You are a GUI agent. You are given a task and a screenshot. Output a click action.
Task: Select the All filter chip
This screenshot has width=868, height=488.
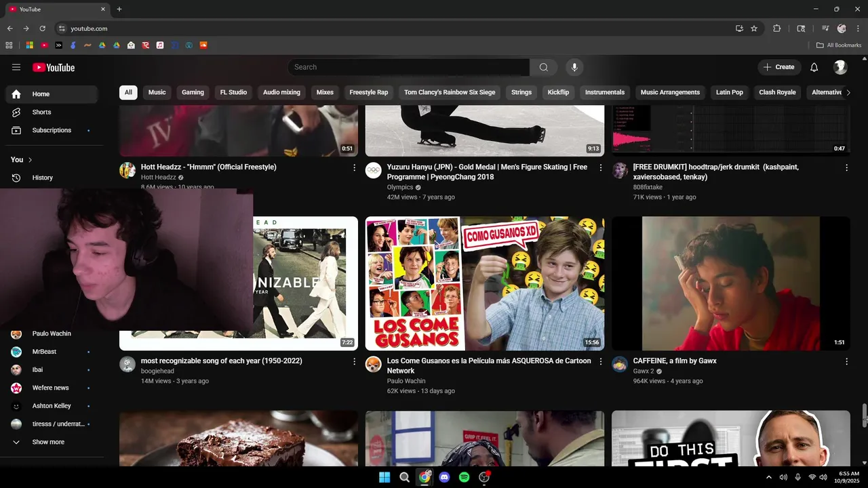tap(128, 92)
